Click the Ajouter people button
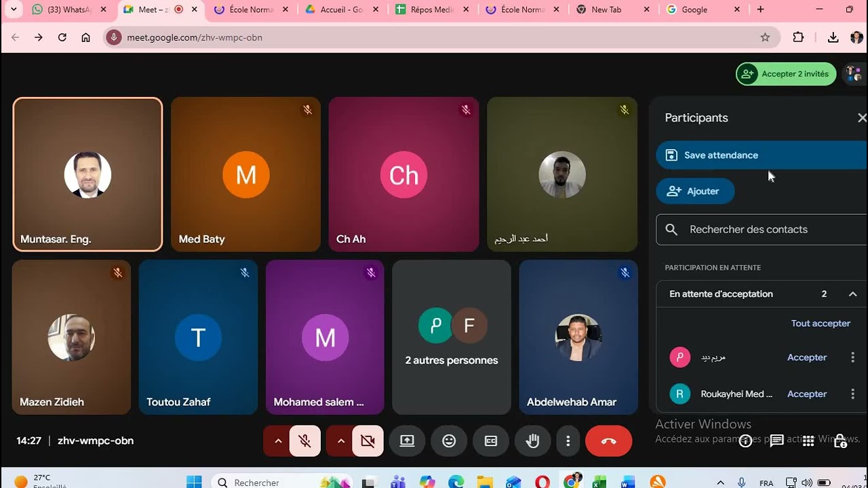This screenshot has height=488, width=868. coord(695,191)
